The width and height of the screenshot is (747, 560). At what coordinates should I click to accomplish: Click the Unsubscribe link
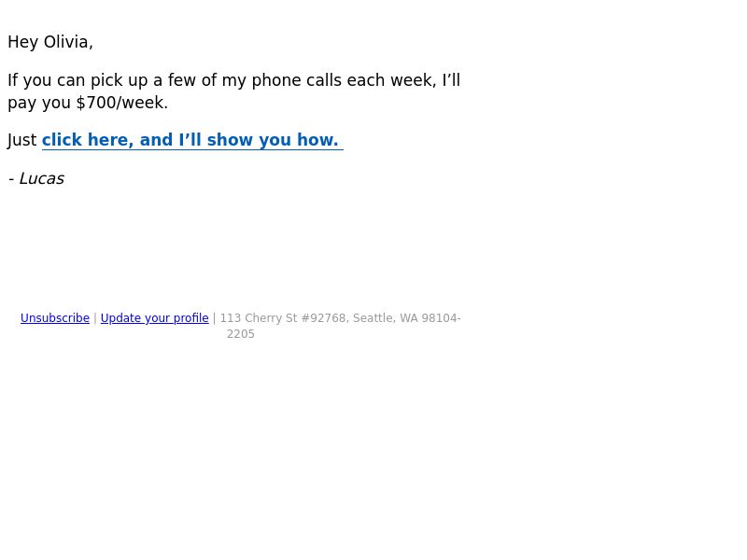tap(55, 318)
